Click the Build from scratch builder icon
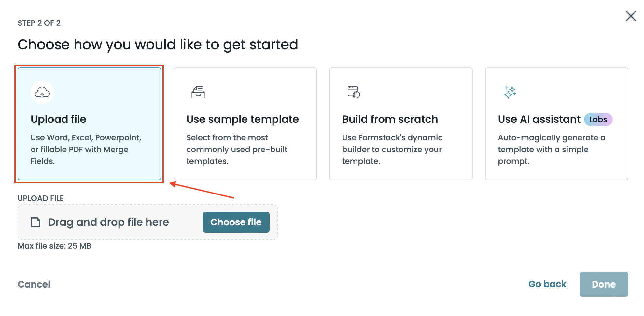The height and width of the screenshot is (316, 644). [x=354, y=92]
